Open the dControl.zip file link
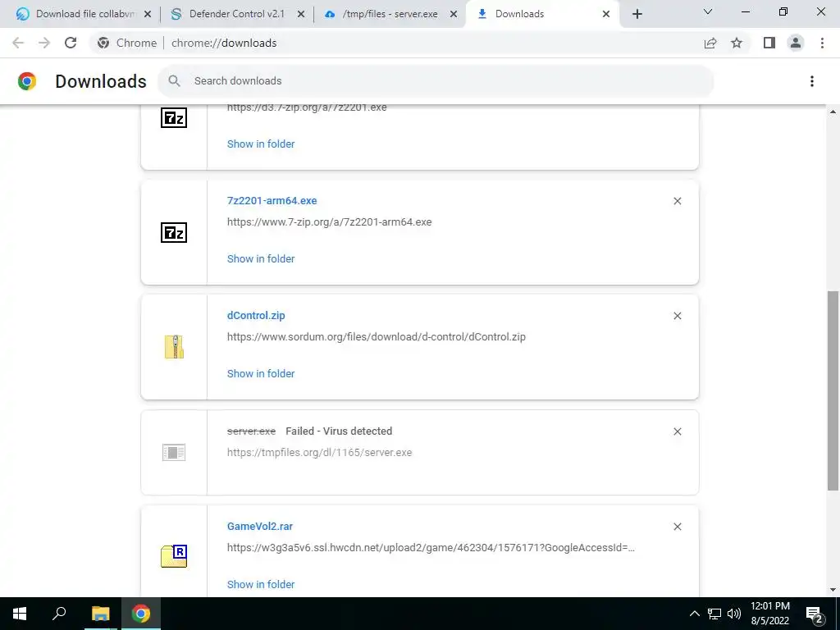840x630 pixels. [x=256, y=316]
